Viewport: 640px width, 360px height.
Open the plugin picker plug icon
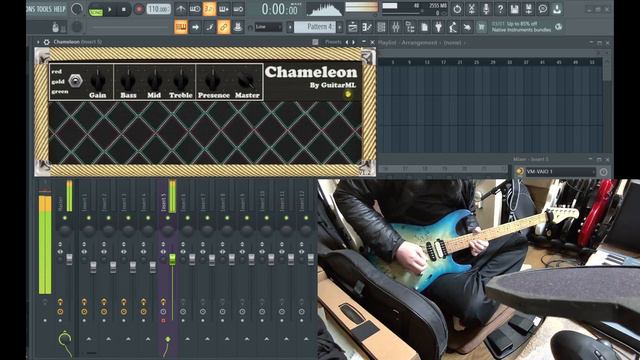[438, 27]
